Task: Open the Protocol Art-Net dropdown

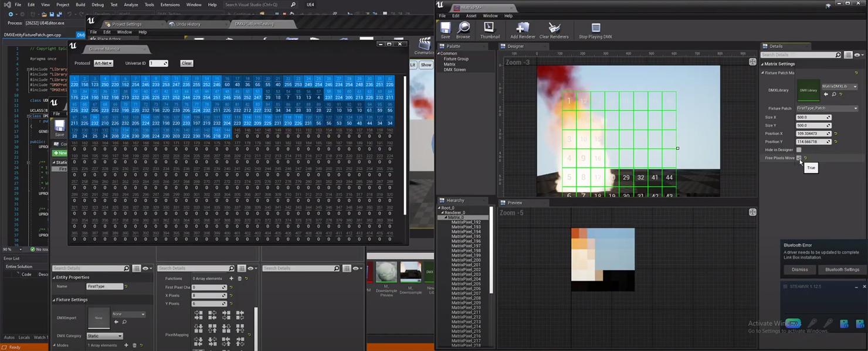Action: pos(103,63)
